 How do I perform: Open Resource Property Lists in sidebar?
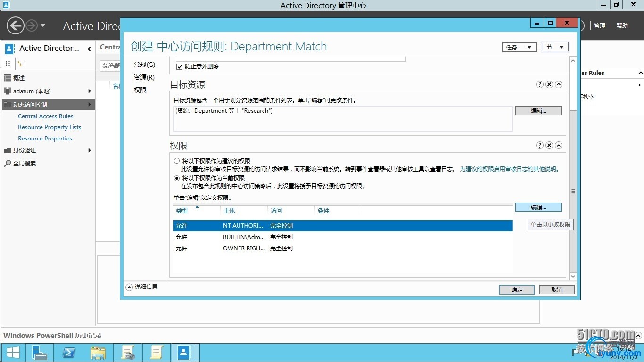pos(50,127)
